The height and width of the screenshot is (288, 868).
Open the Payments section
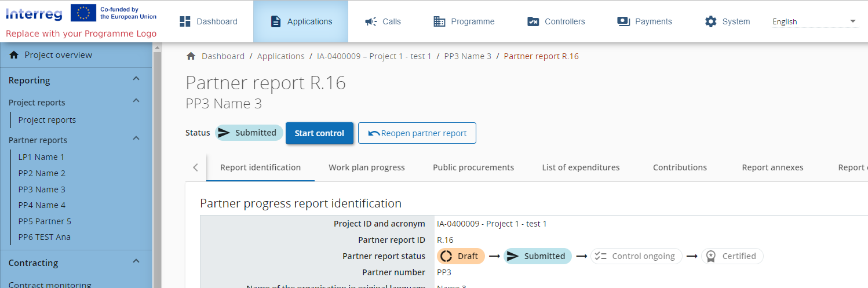click(x=644, y=21)
